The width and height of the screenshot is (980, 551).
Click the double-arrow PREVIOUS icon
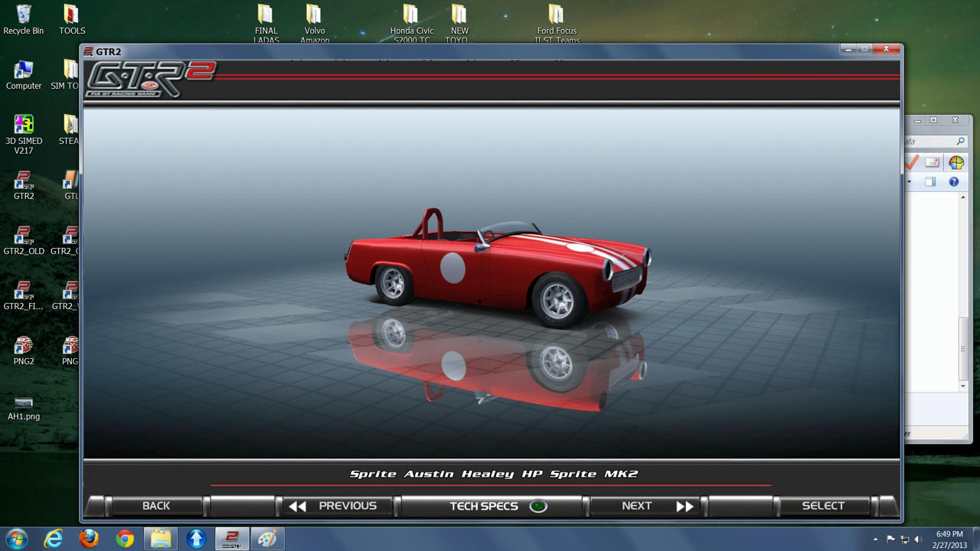pyautogui.click(x=298, y=506)
